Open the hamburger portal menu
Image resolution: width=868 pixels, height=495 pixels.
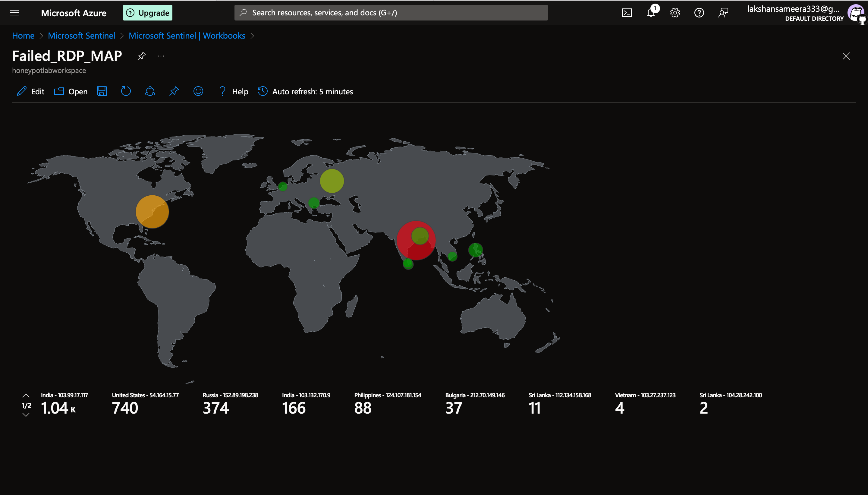14,13
